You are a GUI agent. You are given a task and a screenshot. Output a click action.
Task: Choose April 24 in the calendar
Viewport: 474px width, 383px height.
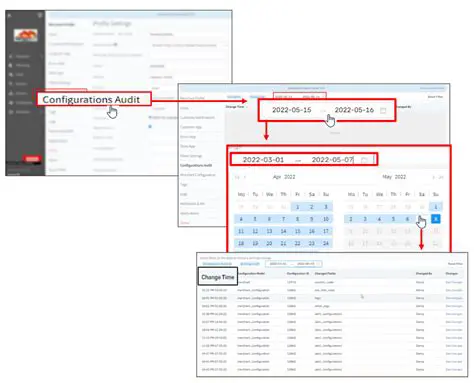point(326,243)
